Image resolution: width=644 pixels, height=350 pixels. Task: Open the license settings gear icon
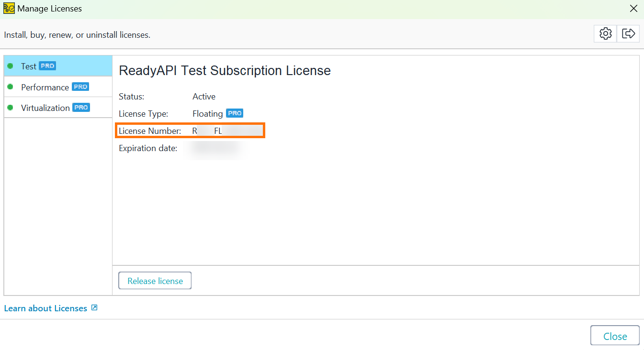pyautogui.click(x=605, y=33)
